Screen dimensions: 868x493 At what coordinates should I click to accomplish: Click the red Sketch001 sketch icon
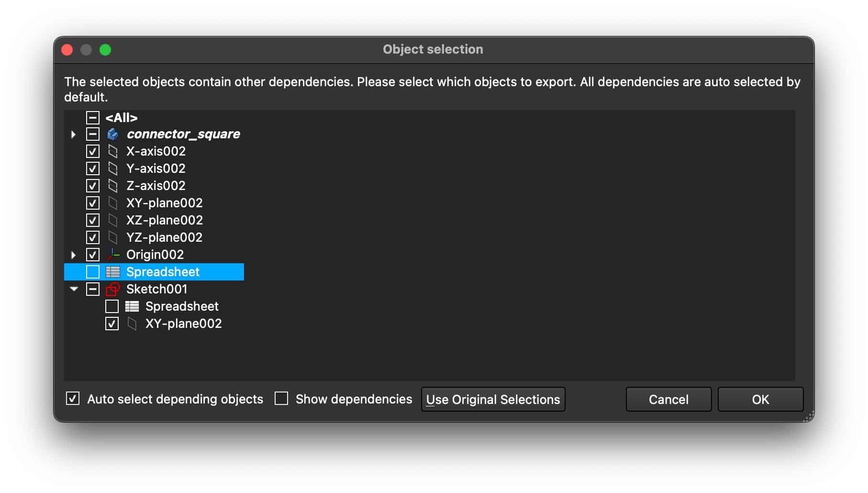(x=113, y=289)
